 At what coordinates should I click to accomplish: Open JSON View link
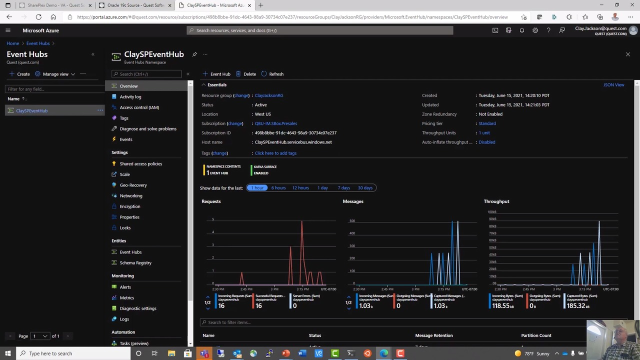click(614, 85)
